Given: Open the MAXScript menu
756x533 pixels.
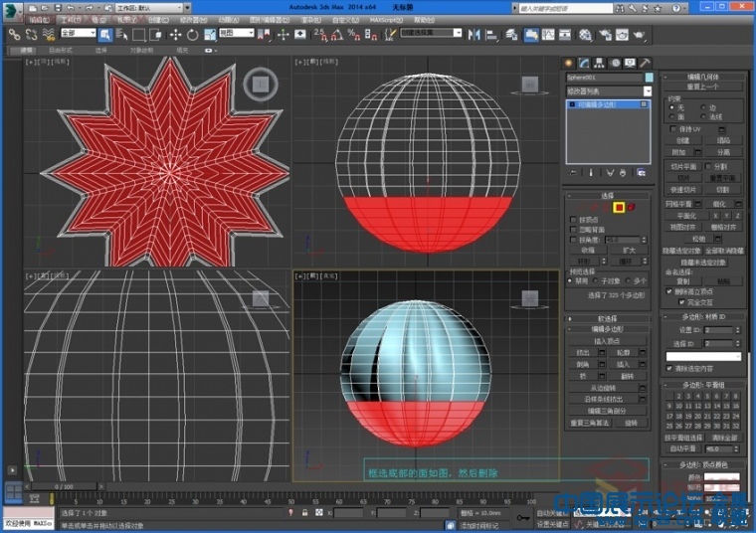Looking at the screenshot, I should [x=386, y=20].
